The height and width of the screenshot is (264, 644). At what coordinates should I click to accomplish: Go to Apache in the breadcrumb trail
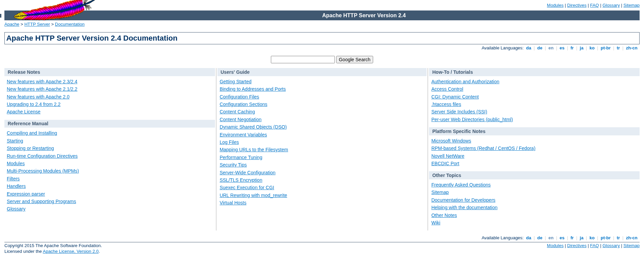click(x=12, y=24)
